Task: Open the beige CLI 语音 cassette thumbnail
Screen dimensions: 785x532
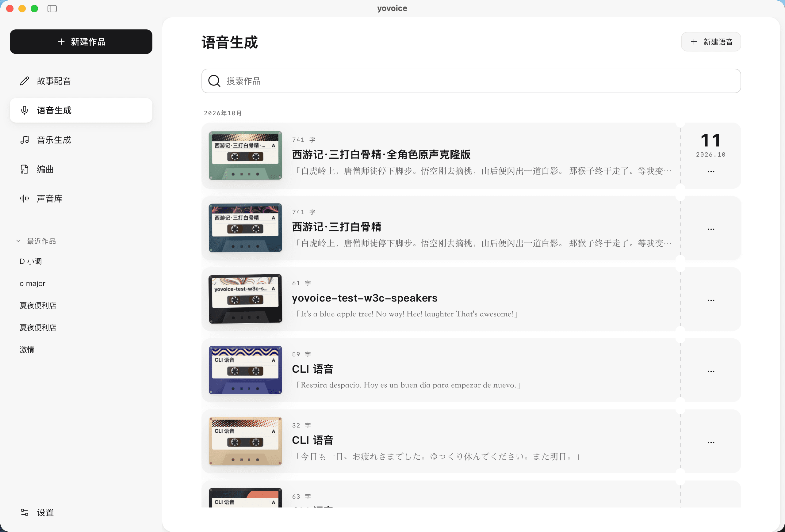Action: click(245, 441)
